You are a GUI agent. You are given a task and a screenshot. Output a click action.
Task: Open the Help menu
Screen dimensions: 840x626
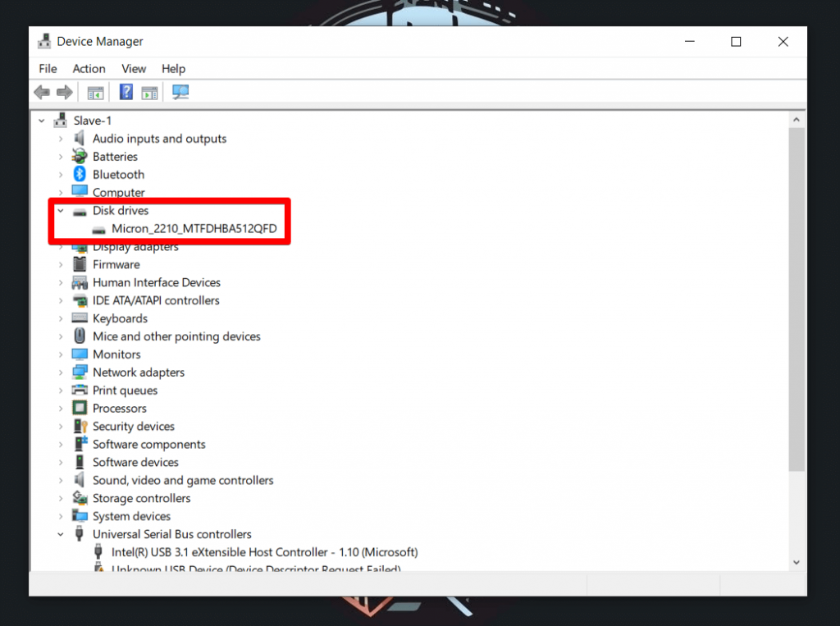pos(173,68)
